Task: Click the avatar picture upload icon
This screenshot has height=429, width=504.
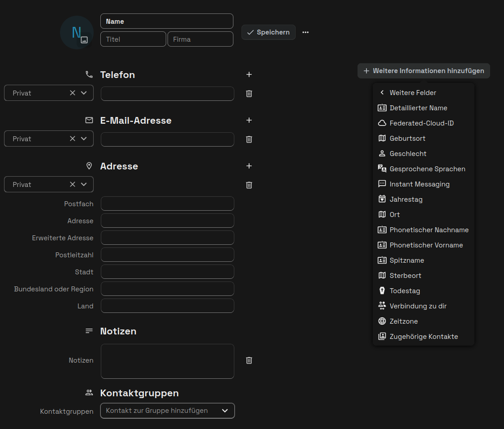Action: pos(84,40)
